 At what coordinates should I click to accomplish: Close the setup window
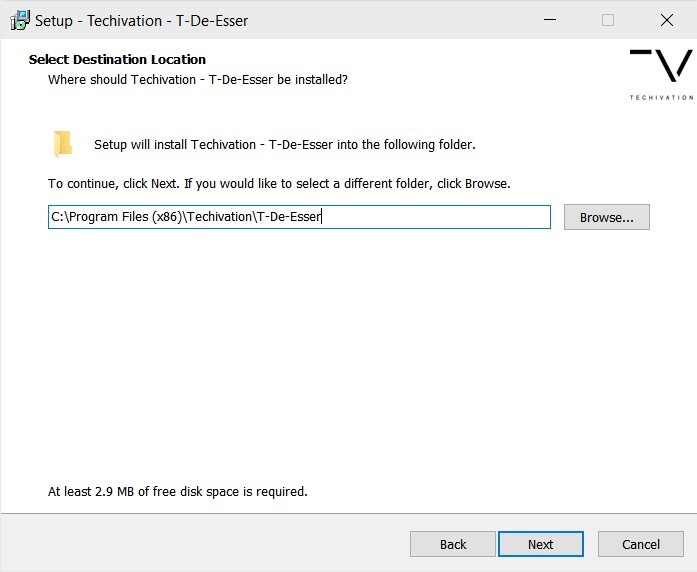coord(666,20)
